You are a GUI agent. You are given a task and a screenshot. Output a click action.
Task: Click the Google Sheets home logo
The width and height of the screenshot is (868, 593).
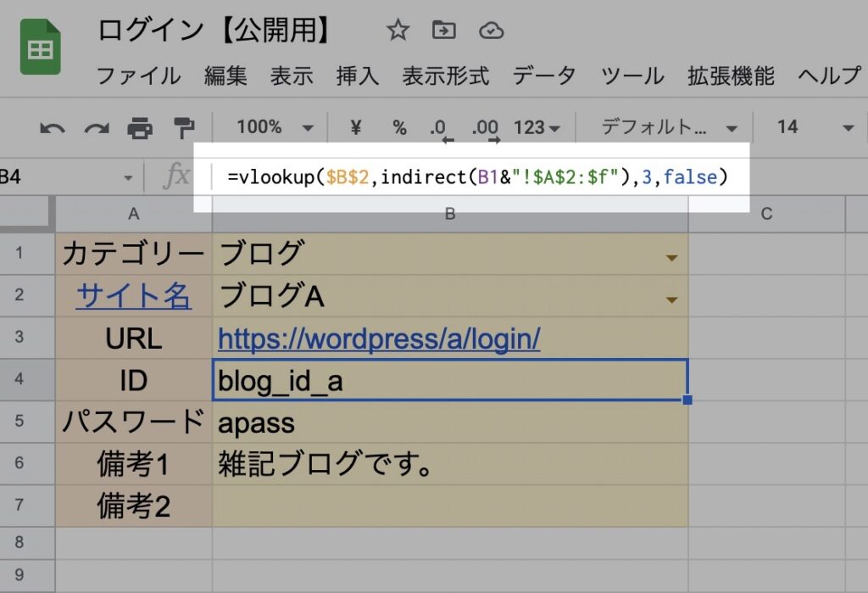40,50
